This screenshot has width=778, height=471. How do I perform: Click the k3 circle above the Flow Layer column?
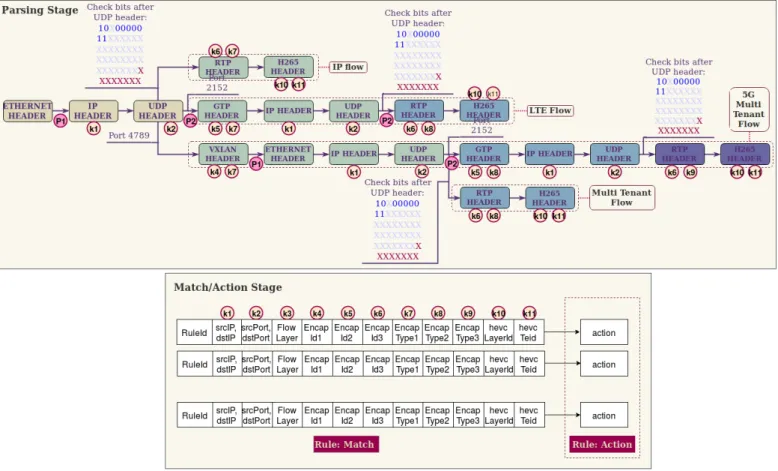[x=287, y=313]
